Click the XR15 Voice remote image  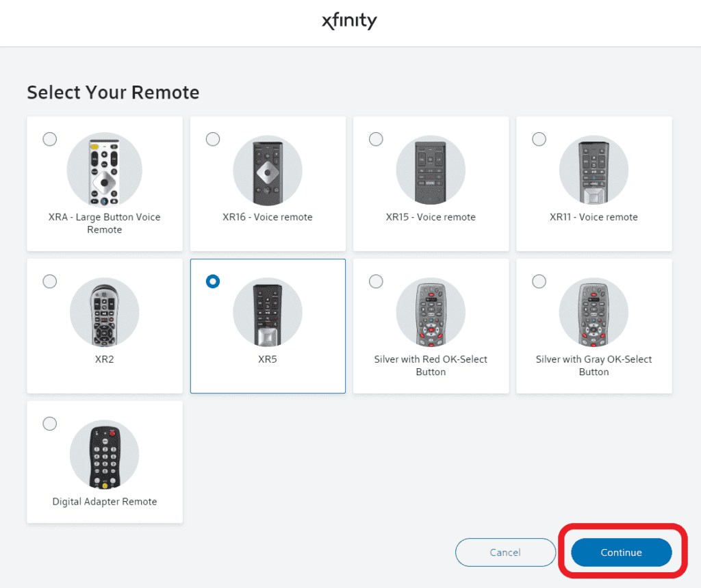pos(431,170)
